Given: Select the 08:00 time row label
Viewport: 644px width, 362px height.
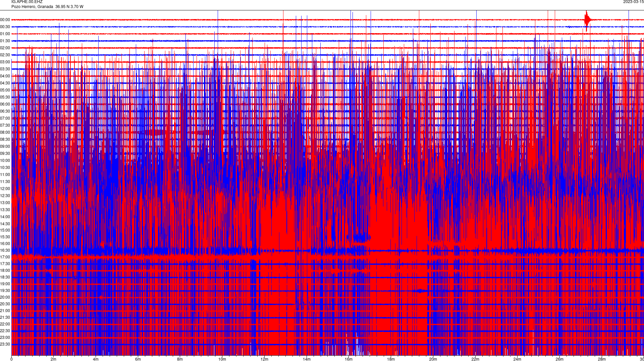Looking at the screenshot, I should click(5, 132).
